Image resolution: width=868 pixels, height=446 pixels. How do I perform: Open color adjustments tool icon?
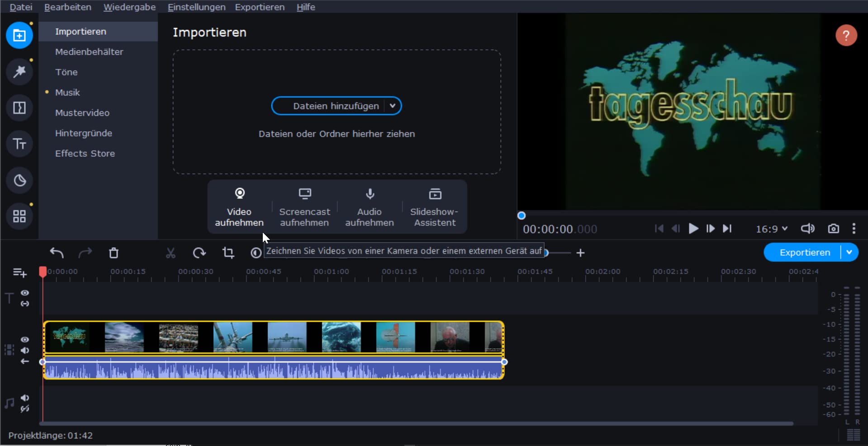(256, 253)
